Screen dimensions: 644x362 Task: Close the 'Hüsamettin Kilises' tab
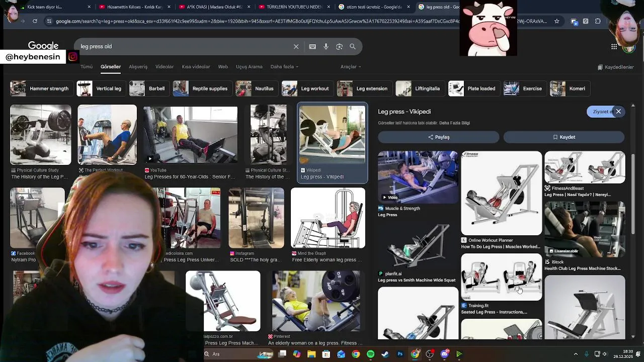pyautogui.click(x=169, y=7)
